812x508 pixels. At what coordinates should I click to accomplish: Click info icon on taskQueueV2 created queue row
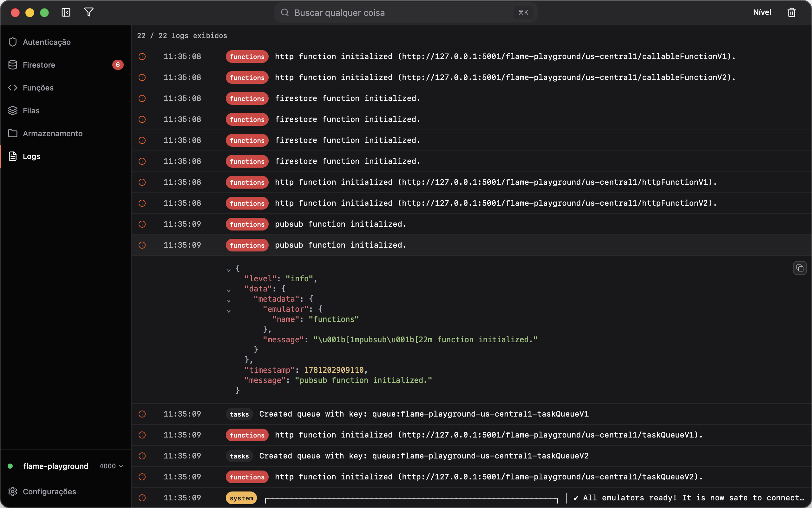pyautogui.click(x=142, y=456)
